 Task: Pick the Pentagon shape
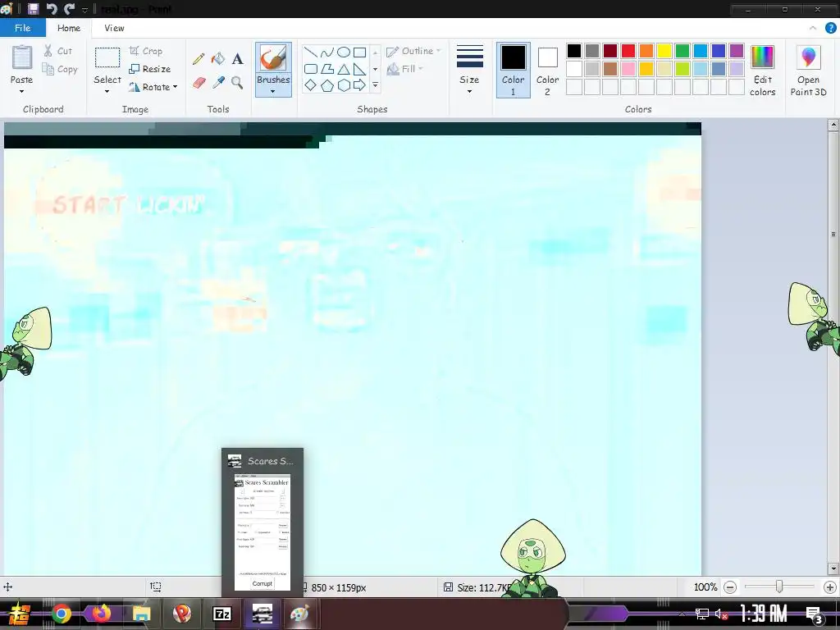[326, 84]
